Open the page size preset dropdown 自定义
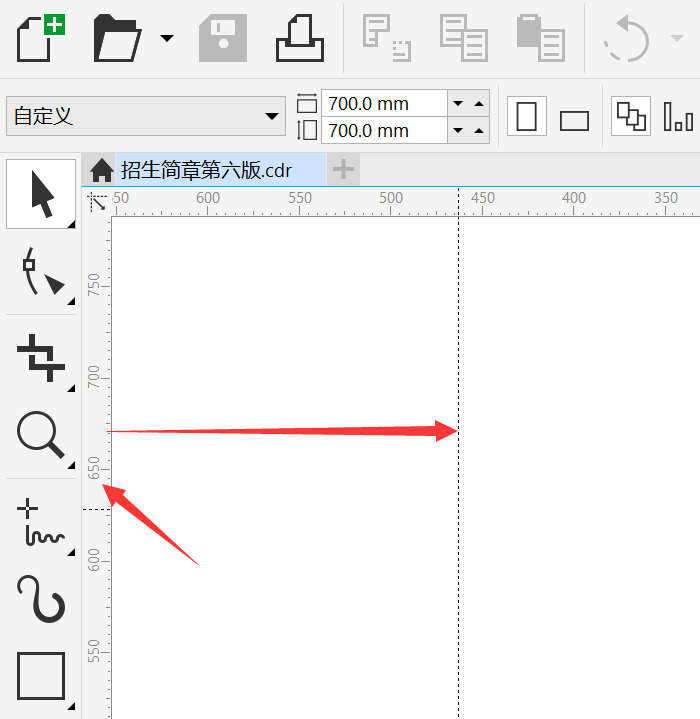 pyautogui.click(x=146, y=116)
